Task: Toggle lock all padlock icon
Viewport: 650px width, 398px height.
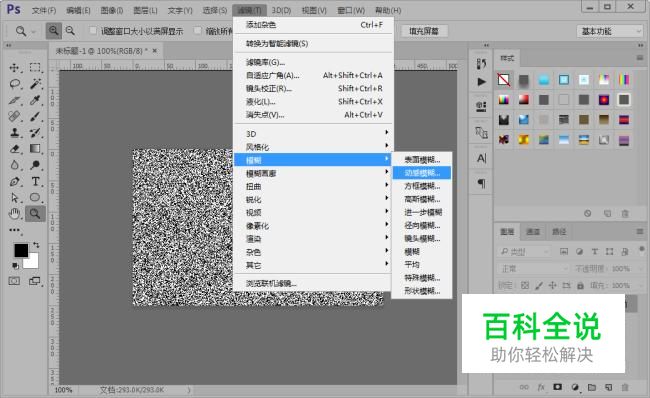Action: click(580, 285)
